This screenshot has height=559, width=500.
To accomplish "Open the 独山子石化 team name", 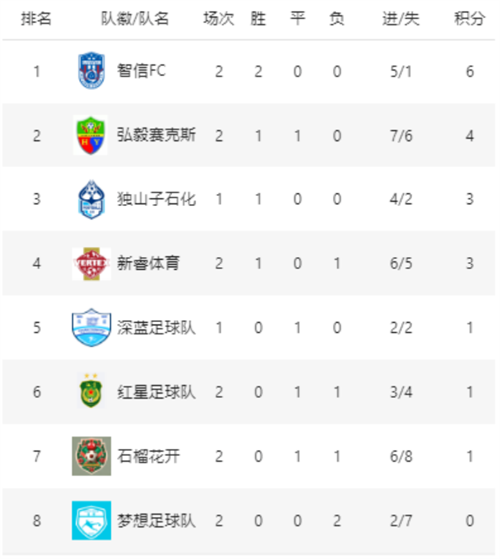I will [156, 199].
